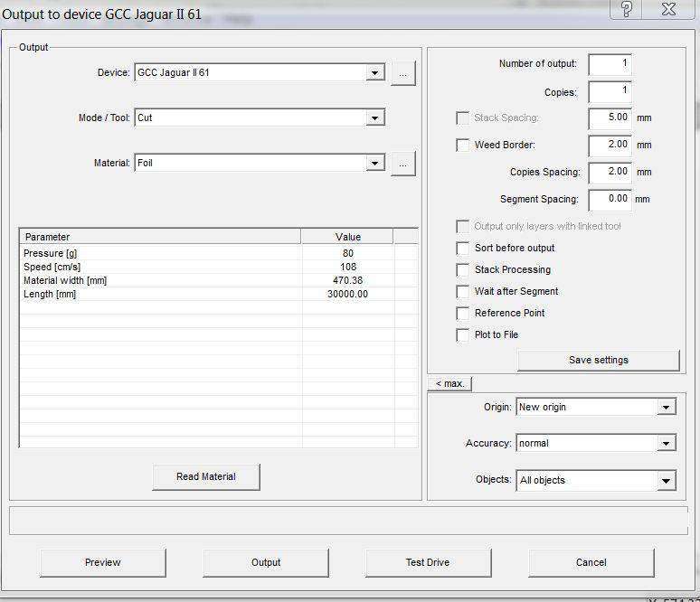Expand the Mode / Tool dropdown
Image resolution: width=700 pixels, height=602 pixels.
click(x=375, y=118)
